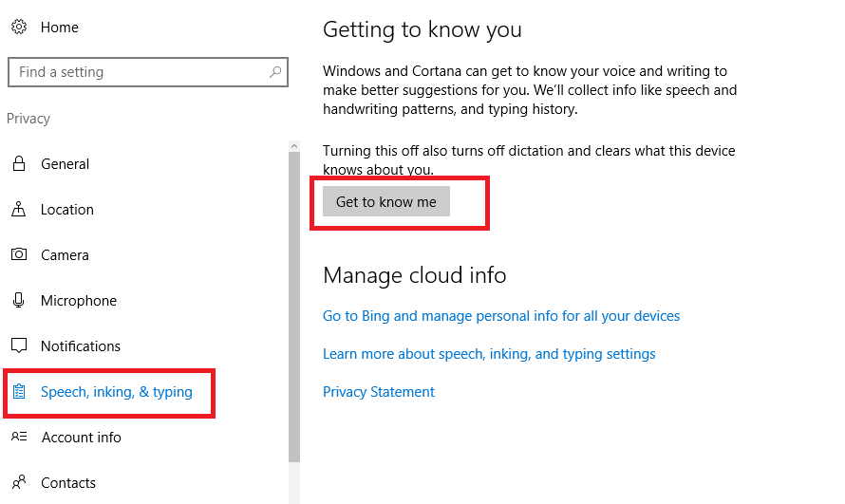Viewport: 845px width, 504px height.
Task: Select the Camera icon
Action: pyautogui.click(x=19, y=254)
